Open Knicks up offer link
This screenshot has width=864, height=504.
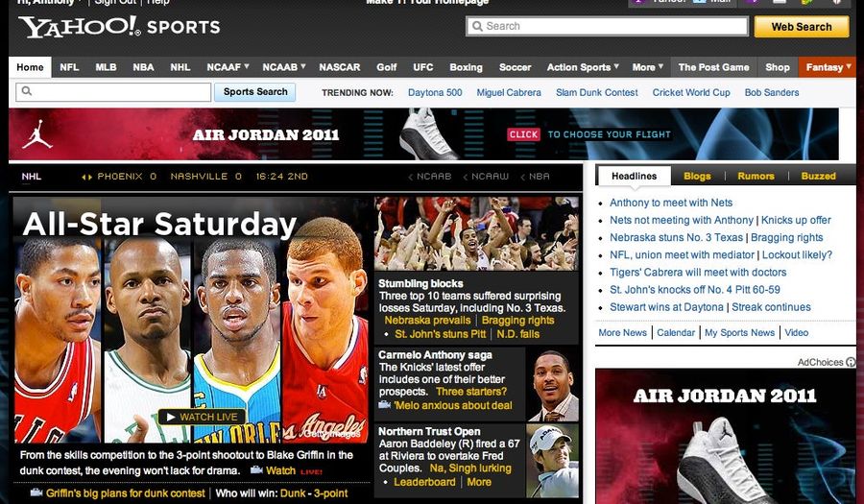coord(796,220)
